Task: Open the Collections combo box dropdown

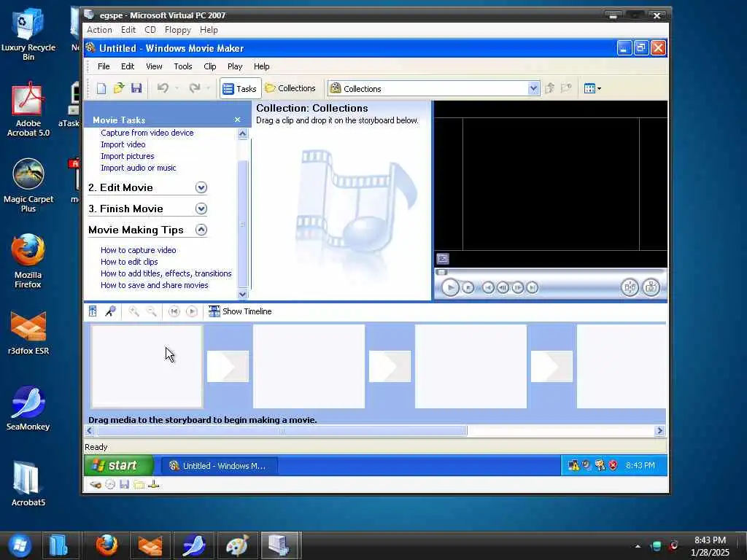Action: [x=533, y=88]
